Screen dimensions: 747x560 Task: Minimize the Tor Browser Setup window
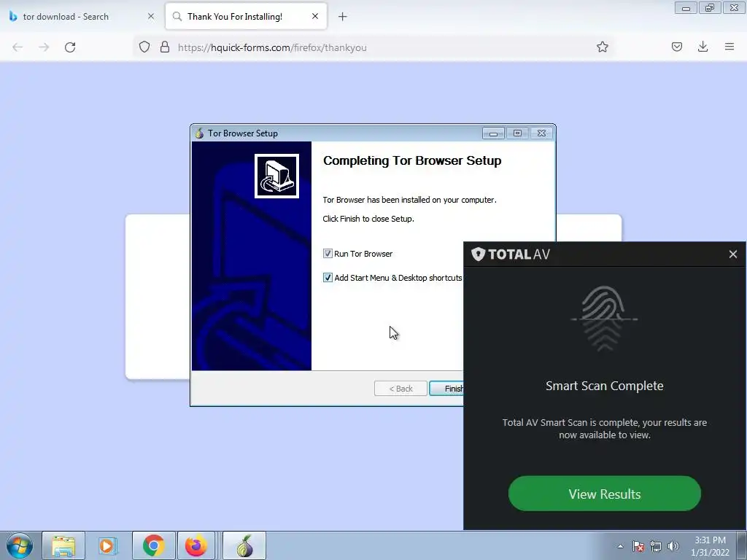[493, 133]
